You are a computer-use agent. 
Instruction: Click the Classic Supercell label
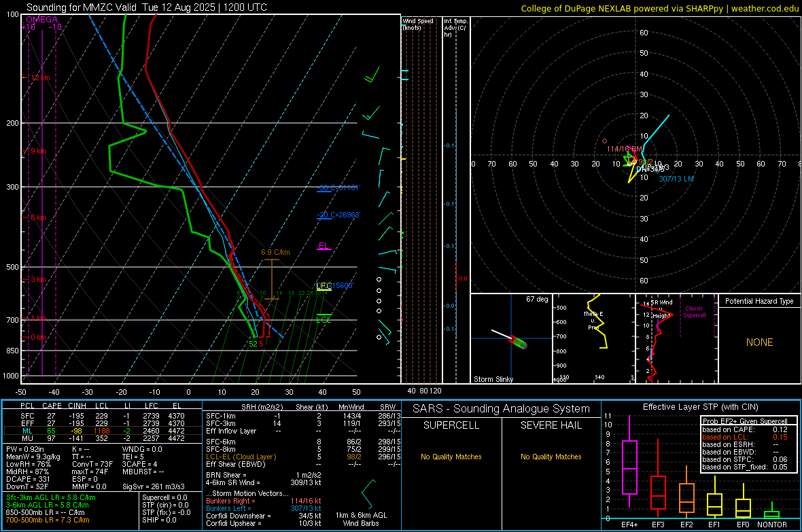tap(694, 312)
